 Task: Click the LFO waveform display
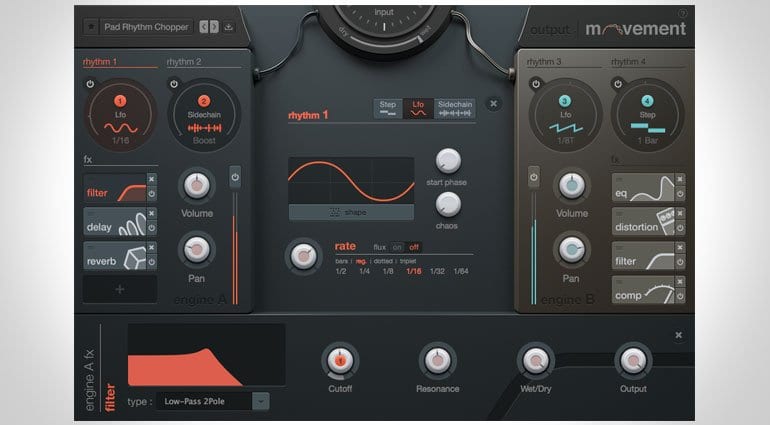click(351, 180)
